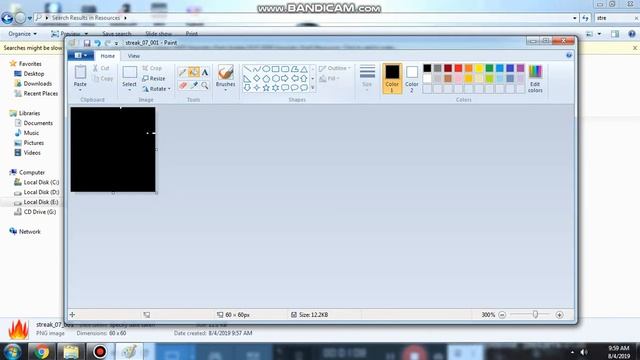Expand the Select options arrow

[129, 90]
